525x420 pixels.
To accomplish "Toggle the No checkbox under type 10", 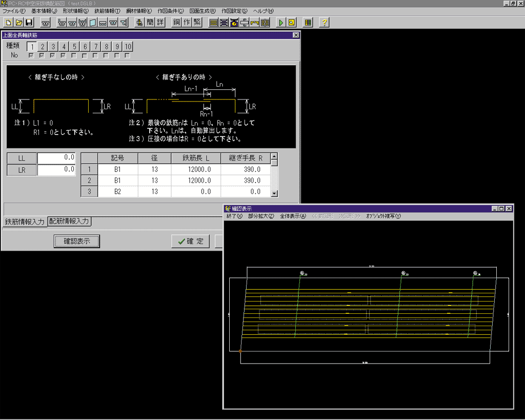I will click(x=127, y=55).
